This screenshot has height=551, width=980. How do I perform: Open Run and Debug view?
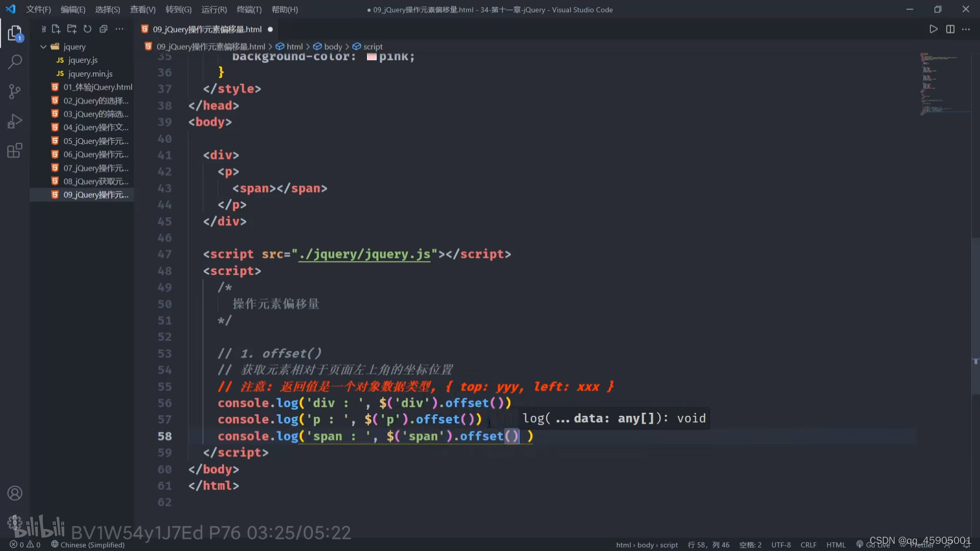tap(15, 121)
